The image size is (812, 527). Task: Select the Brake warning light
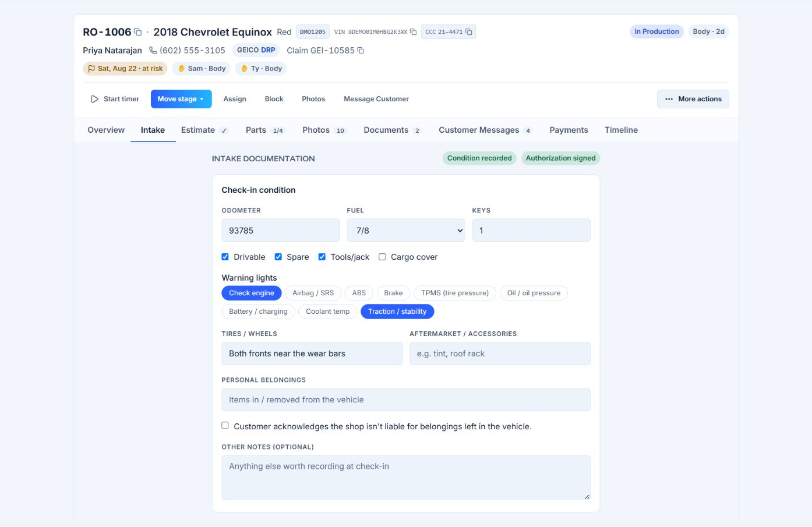click(x=393, y=293)
